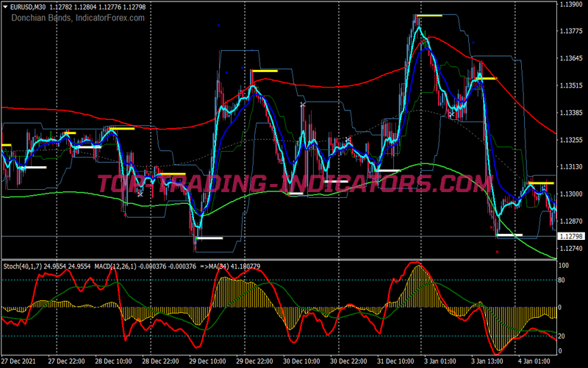Select the Donchian Bands, IndicatorForex.com label

pos(78,18)
